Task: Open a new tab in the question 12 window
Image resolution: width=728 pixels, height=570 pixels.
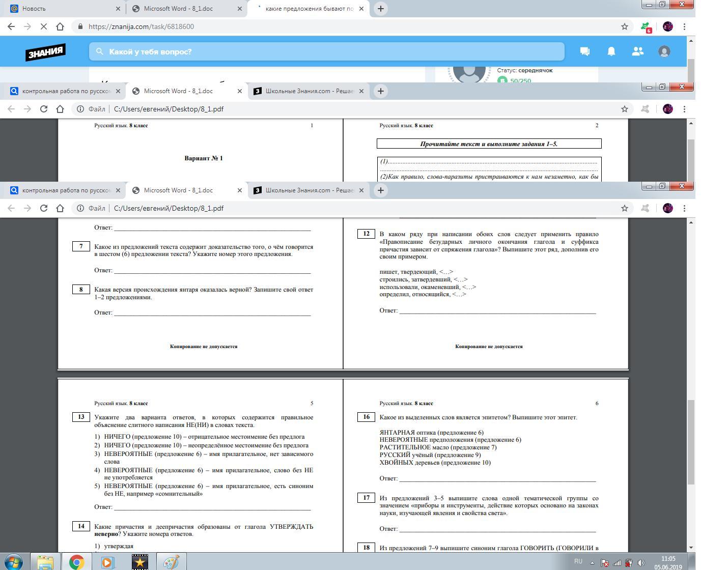Action: (380, 190)
